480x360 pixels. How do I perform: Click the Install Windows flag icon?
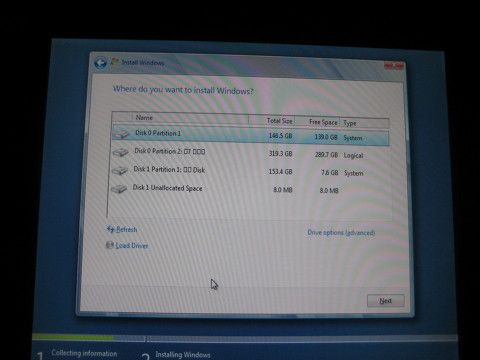[115, 62]
